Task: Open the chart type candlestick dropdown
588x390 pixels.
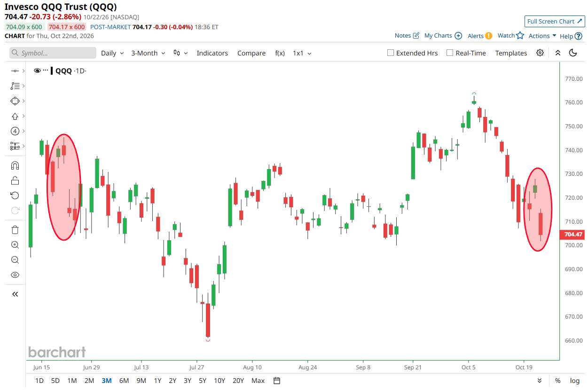Action: point(180,53)
